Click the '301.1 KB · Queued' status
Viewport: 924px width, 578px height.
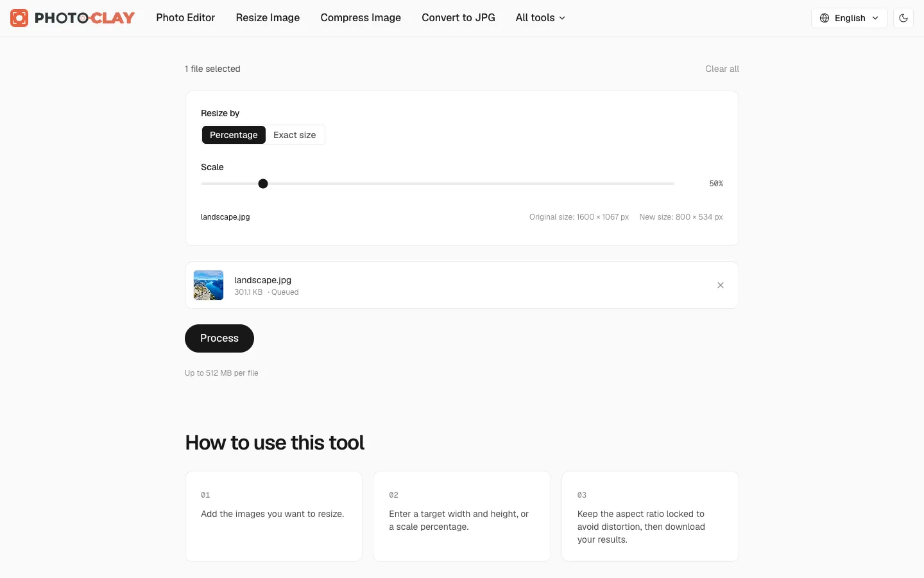[x=266, y=292]
